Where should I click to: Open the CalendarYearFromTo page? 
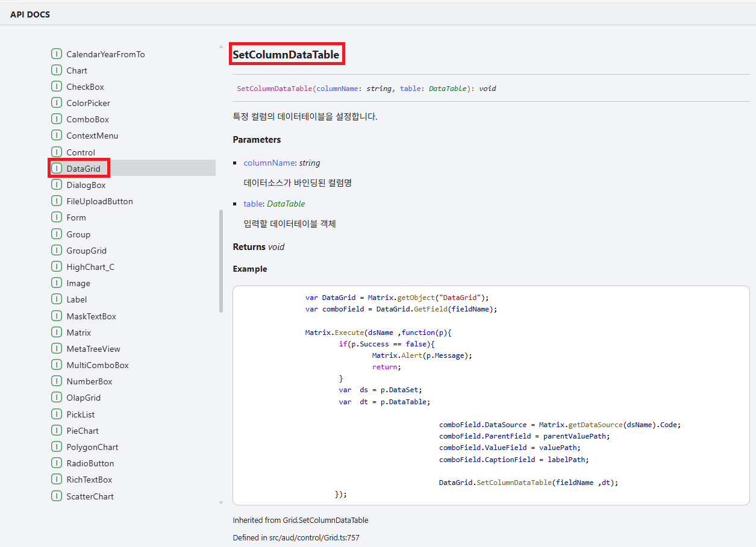[105, 54]
